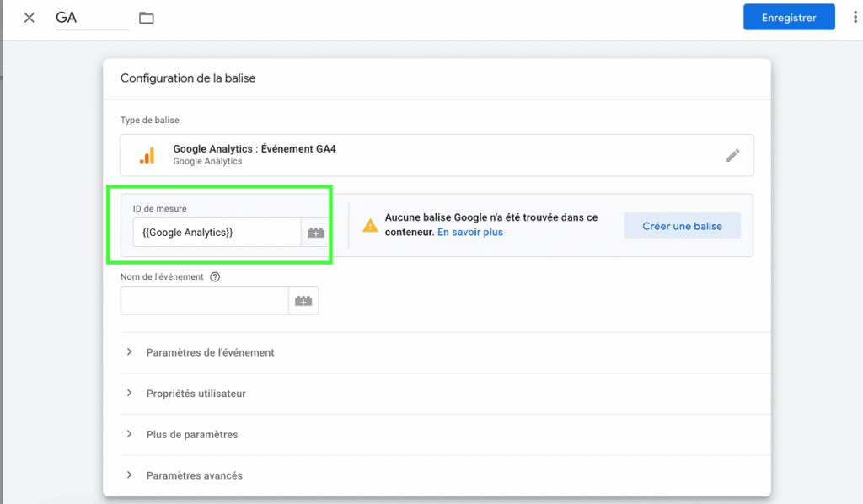Click the help icon beside Nom de l'événement
The image size is (863, 504).
click(215, 276)
